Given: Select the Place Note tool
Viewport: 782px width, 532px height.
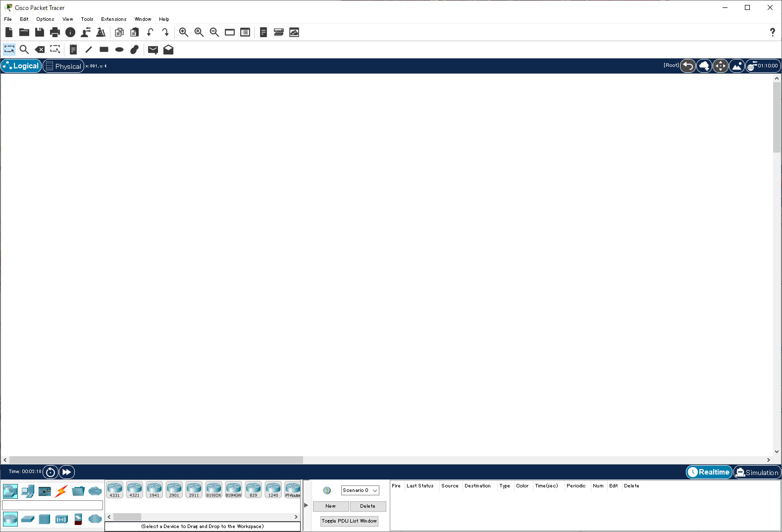Looking at the screenshot, I should coord(73,50).
